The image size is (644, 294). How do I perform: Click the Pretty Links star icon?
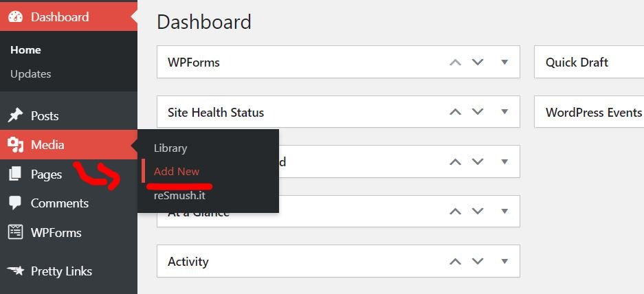tap(16, 271)
